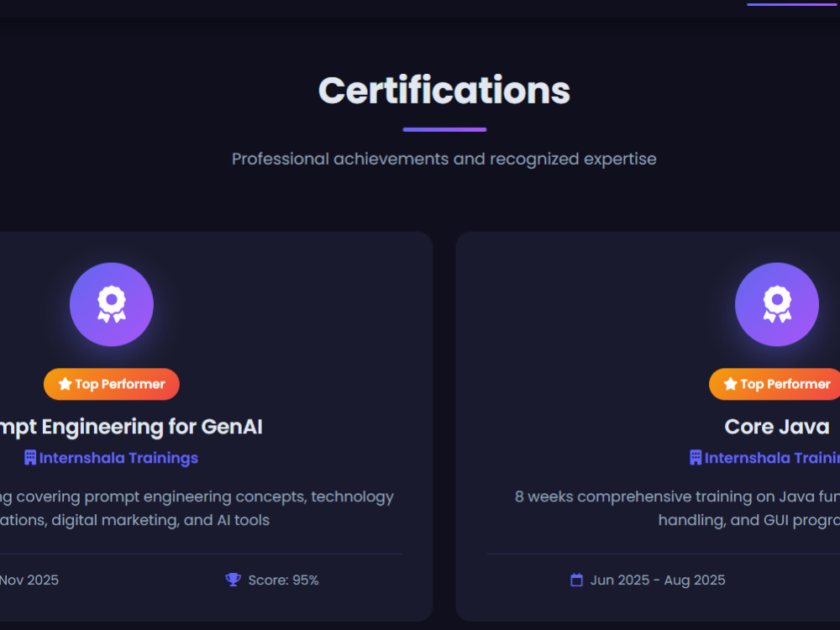This screenshot has width=840, height=630.
Task: Click the award ribbon icon above Core Java
Action: point(777,304)
